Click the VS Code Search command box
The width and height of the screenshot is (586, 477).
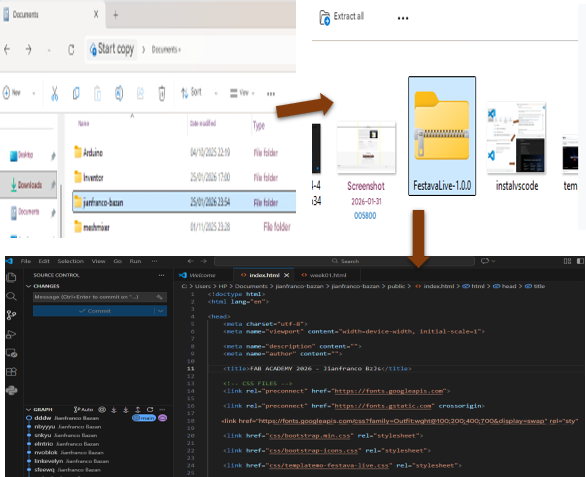pos(345,261)
